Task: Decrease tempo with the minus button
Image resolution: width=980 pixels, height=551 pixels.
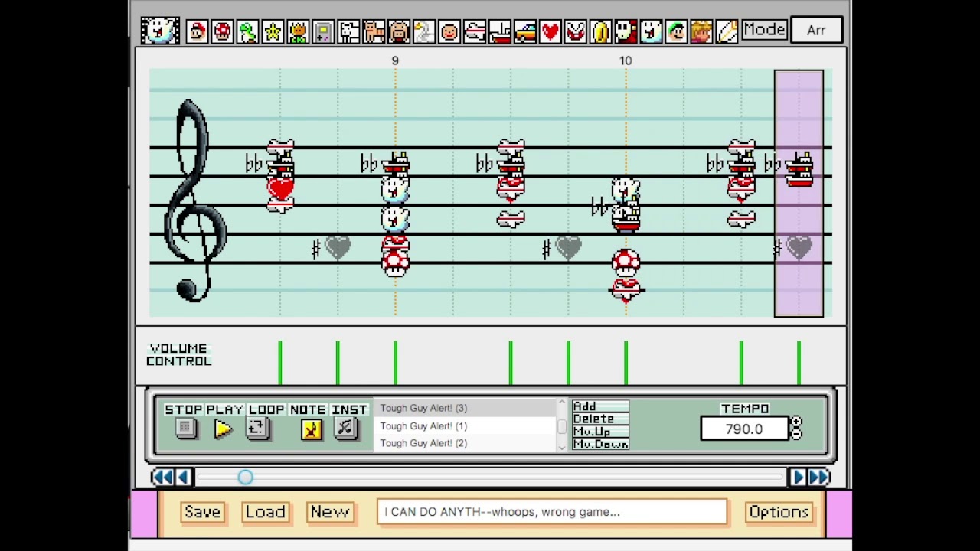Action: click(796, 434)
